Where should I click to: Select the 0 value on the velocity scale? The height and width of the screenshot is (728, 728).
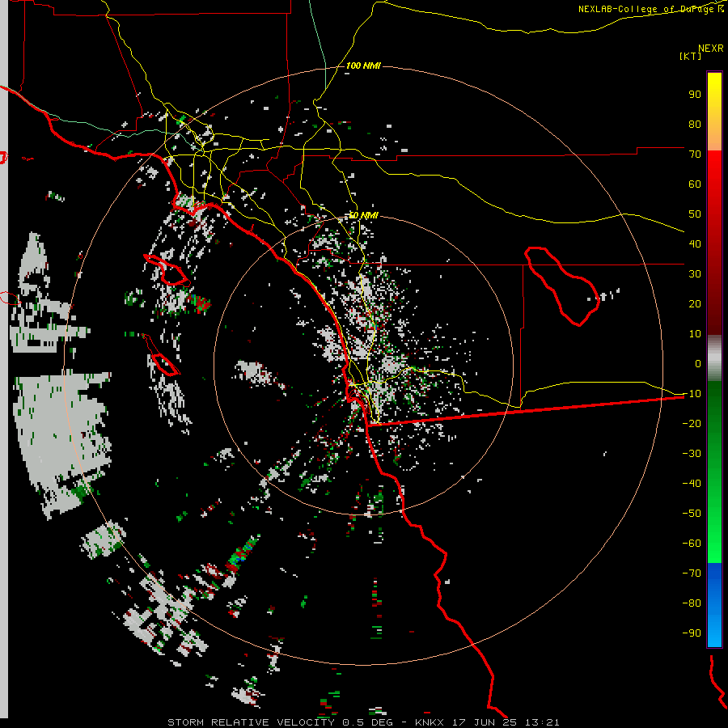coord(698,364)
